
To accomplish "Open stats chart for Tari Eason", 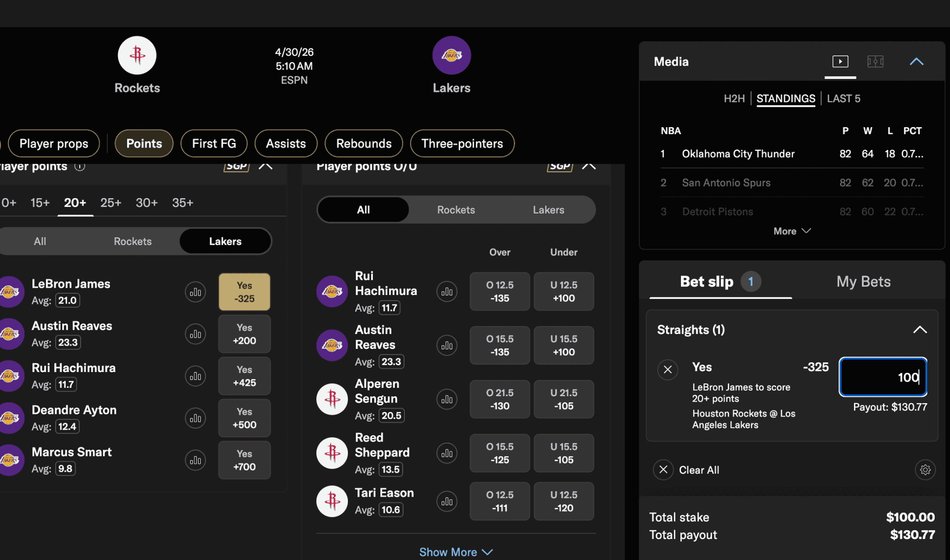I will point(447,501).
